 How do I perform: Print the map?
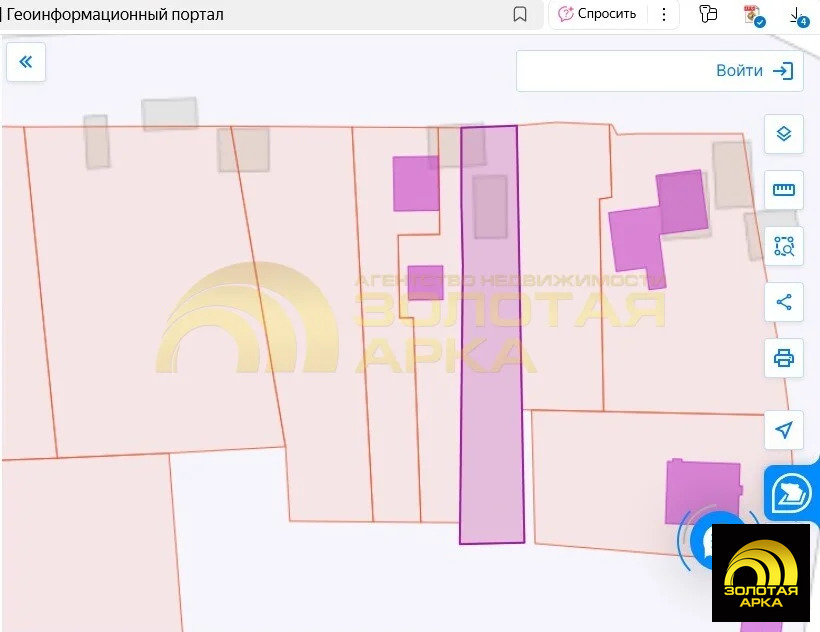783,357
